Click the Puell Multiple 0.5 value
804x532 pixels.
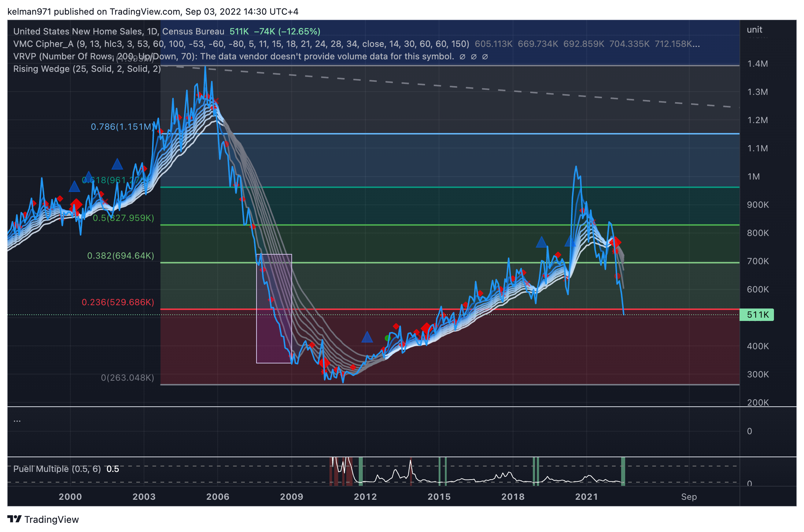[x=113, y=469]
